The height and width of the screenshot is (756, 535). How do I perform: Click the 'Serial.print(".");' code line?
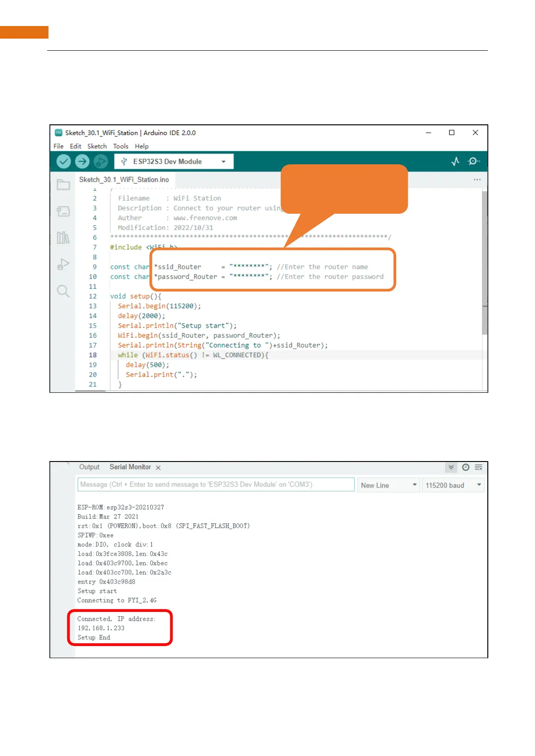coord(161,375)
